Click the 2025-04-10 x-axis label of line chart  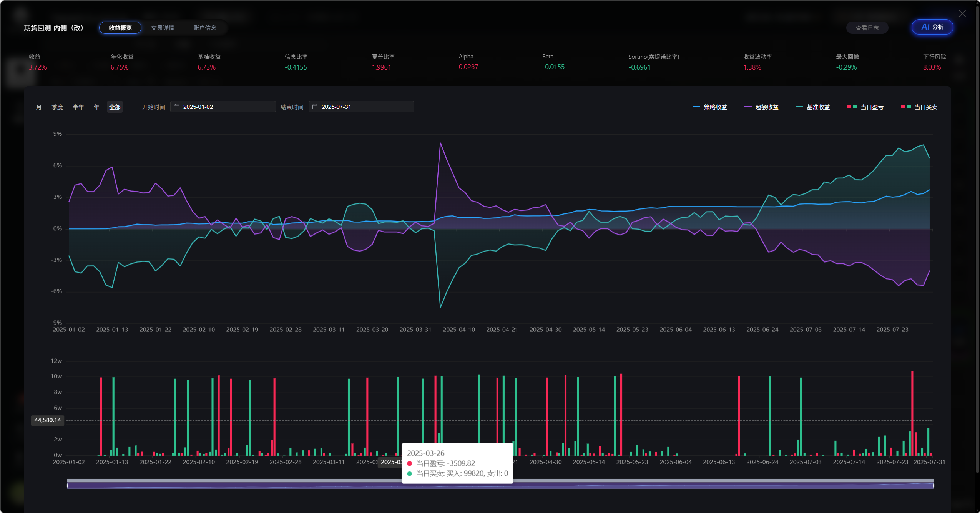(x=459, y=330)
